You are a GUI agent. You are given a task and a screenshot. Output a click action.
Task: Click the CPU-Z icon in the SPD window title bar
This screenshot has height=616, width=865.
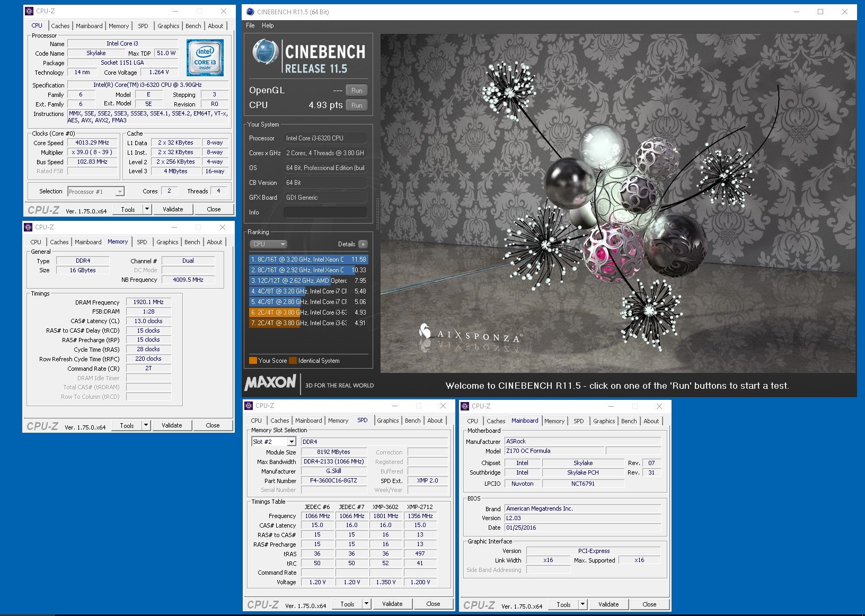pos(249,406)
